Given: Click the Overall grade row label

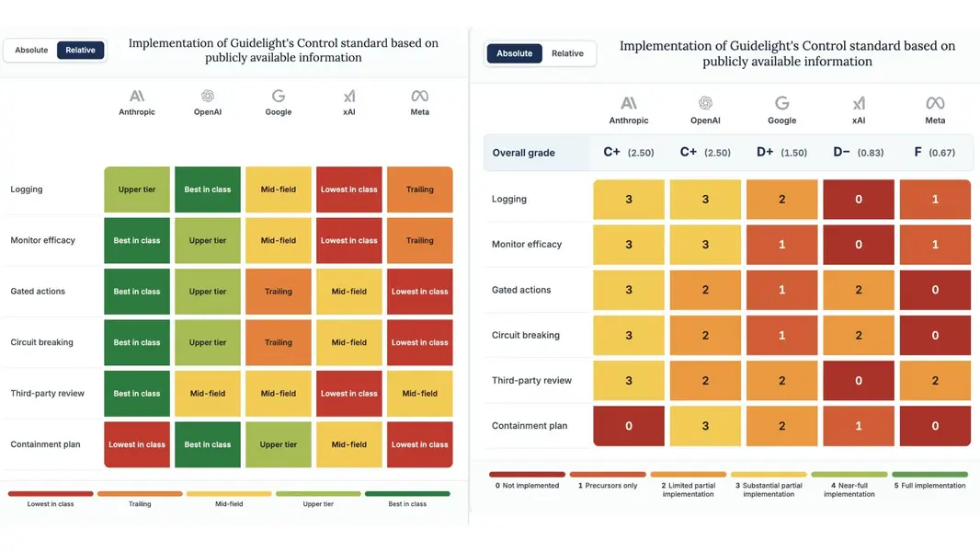Looking at the screenshot, I should pyautogui.click(x=524, y=153).
